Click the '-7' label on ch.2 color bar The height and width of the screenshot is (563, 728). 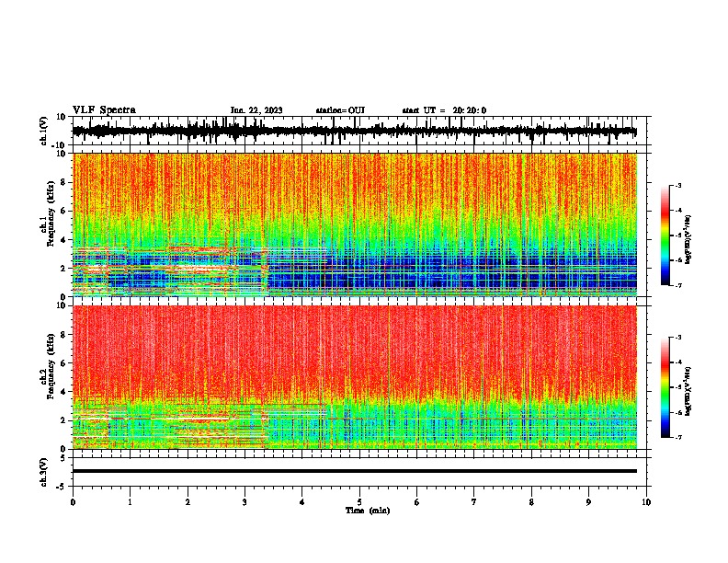tap(678, 437)
